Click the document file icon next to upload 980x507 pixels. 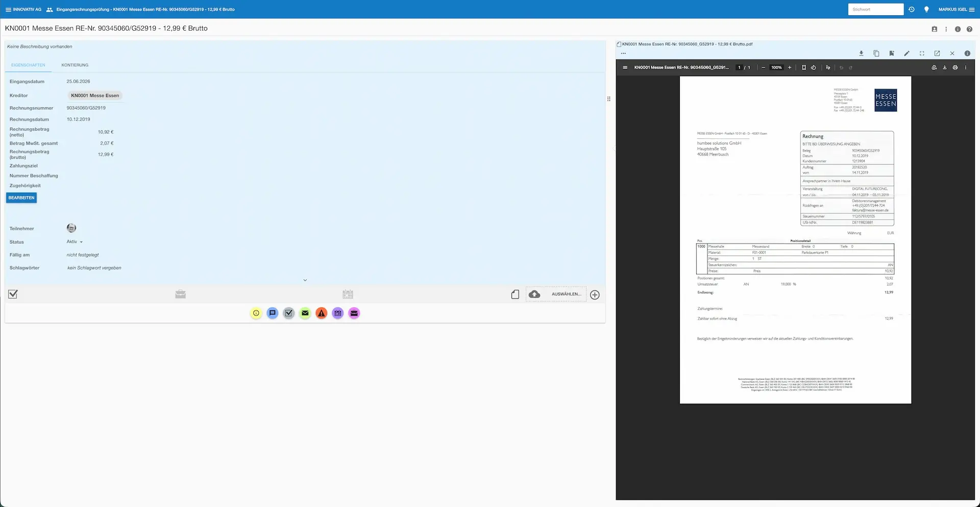click(x=515, y=294)
